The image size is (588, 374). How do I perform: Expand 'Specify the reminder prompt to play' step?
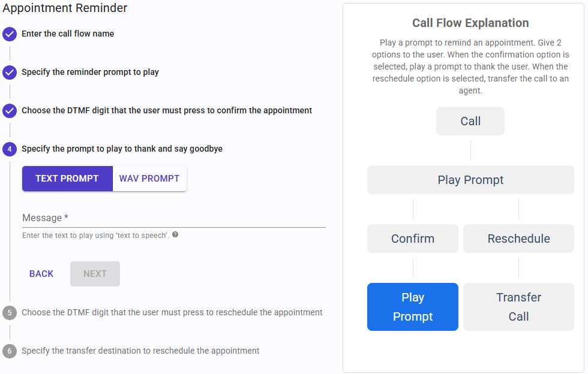(90, 73)
